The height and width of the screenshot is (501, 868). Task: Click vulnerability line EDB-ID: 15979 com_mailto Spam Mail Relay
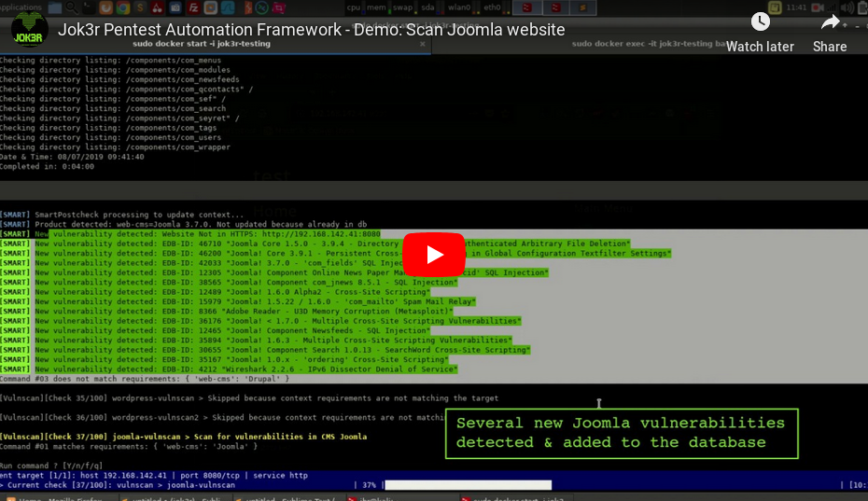click(x=238, y=301)
